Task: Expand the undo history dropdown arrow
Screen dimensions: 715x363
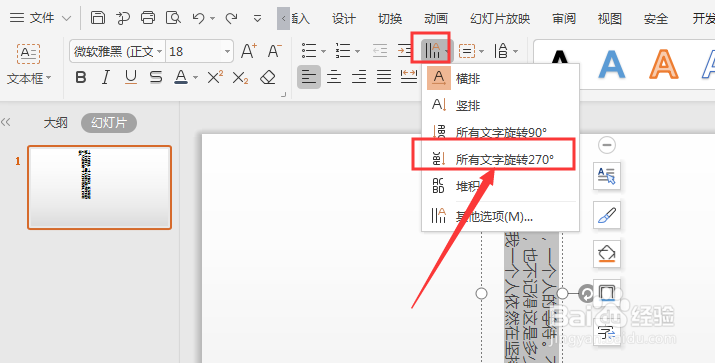Action: tap(212, 19)
